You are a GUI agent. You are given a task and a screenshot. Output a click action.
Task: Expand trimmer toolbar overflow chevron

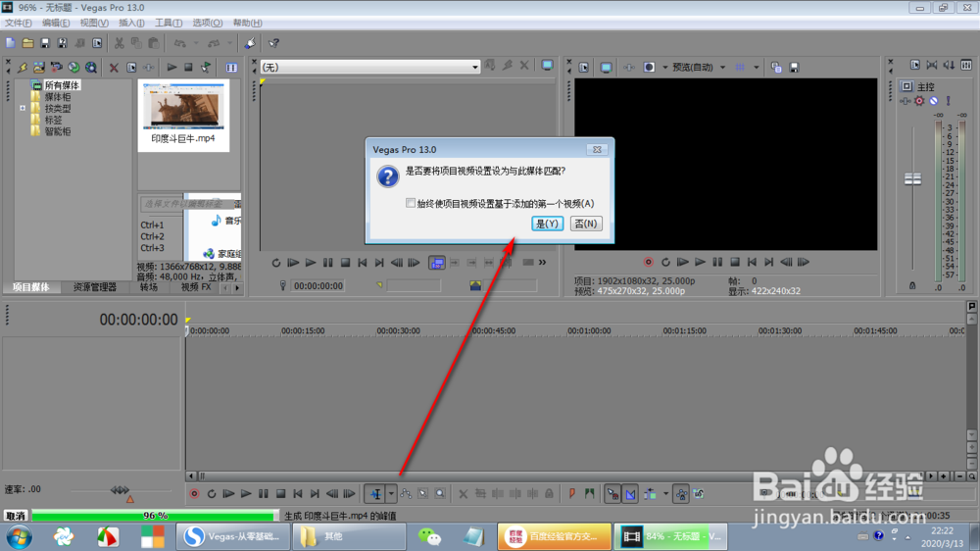click(543, 263)
